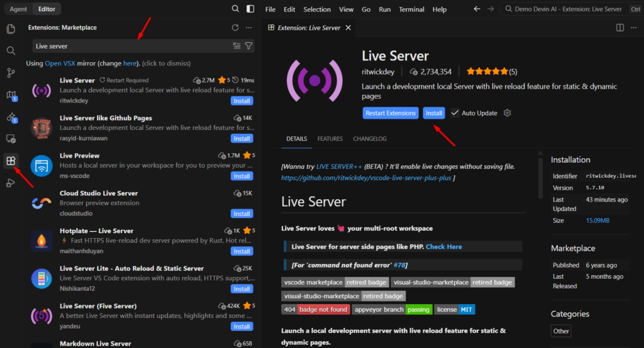The image size is (644, 348).
Task: Open the extension settings gear icon
Action: (508, 113)
